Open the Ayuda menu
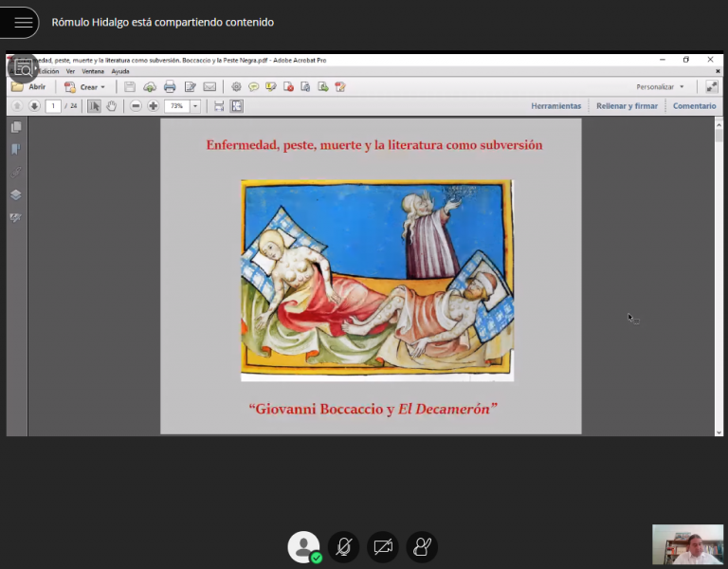 coord(120,71)
